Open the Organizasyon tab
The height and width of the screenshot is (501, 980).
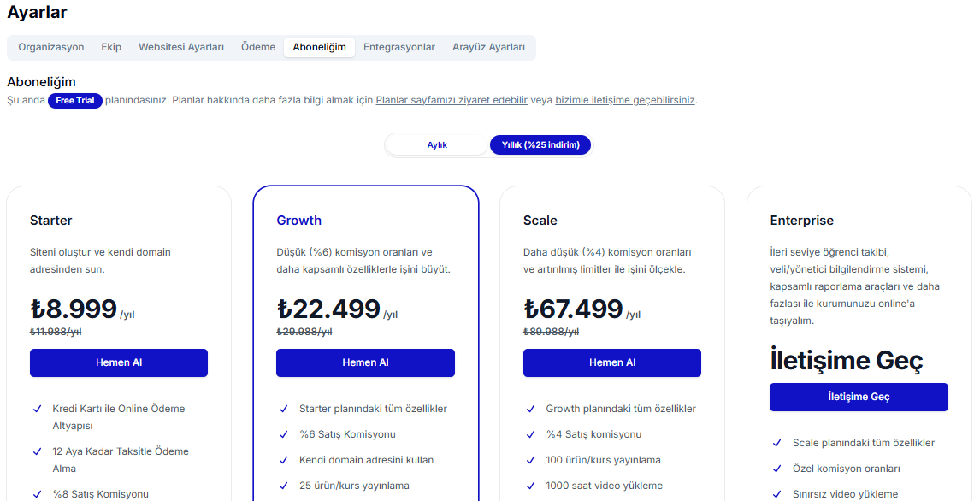click(51, 47)
